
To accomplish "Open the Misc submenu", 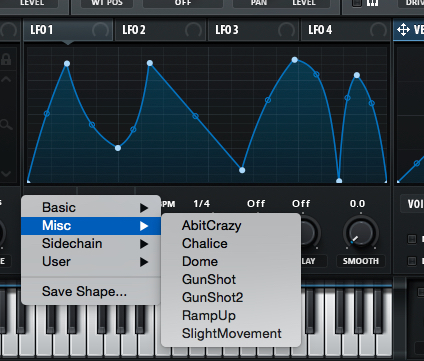I will (91, 226).
